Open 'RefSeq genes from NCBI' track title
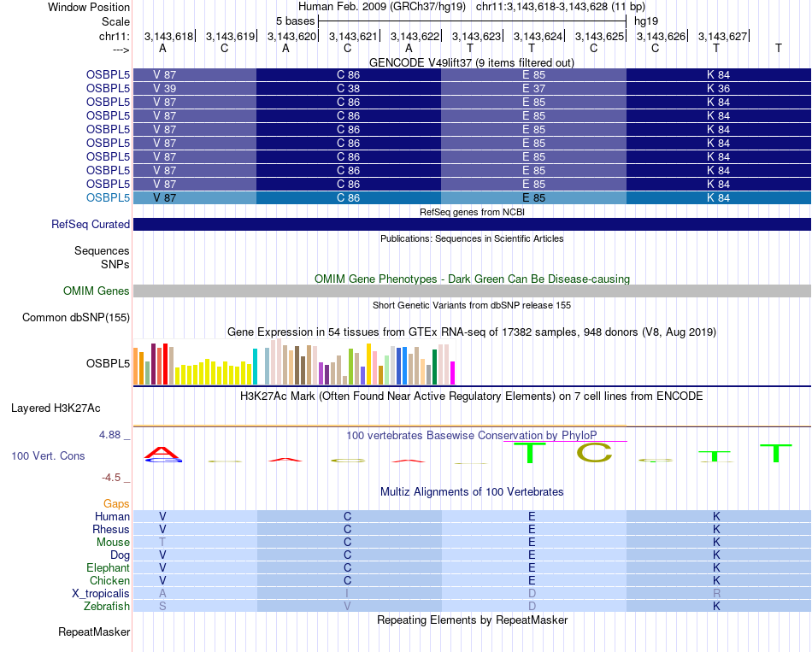The height and width of the screenshot is (652, 812). click(472, 212)
